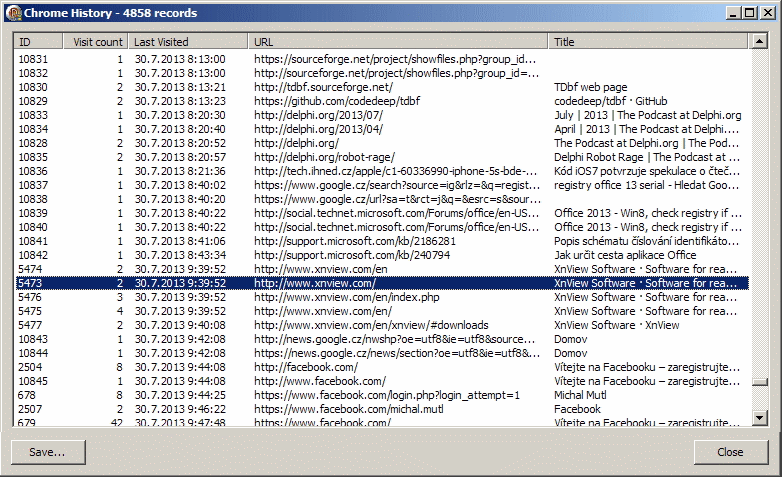Select the row with ID 10839
The width and height of the screenshot is (782, 477).
pos(382,213)
